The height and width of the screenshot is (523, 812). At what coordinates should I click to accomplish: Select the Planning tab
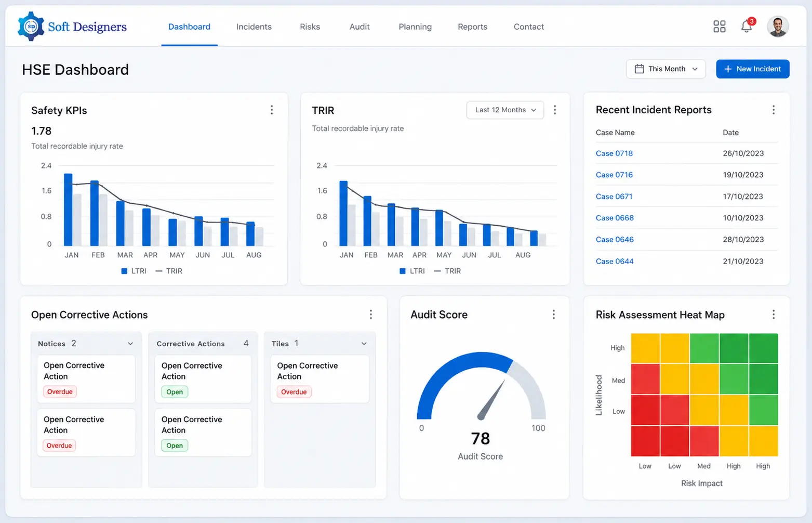[x=415, y=27]
